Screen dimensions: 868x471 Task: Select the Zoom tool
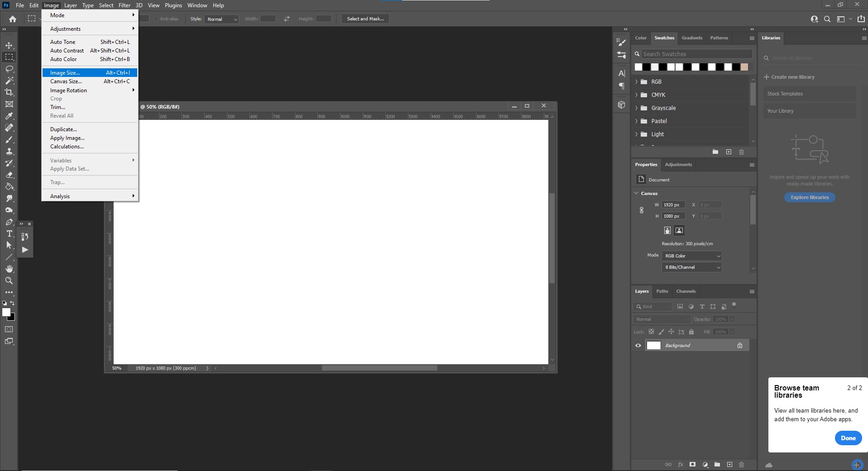point(9,281)
